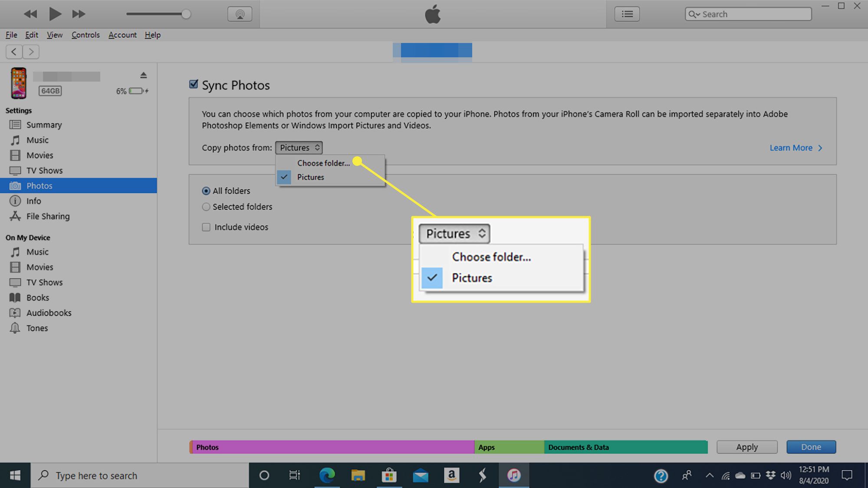Screen dimensions: 868x488
Task: Select Pictures from the dropdown list
Action: tap(310, 177)
